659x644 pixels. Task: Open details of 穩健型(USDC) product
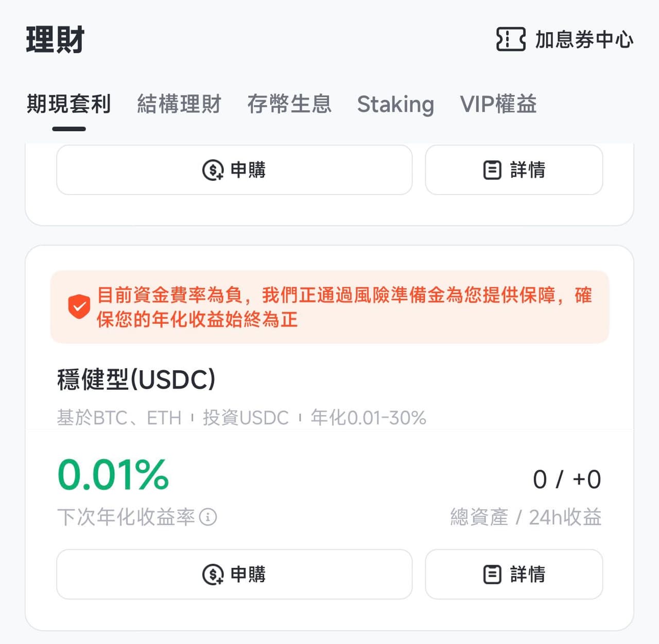click(x=514, y=574)
